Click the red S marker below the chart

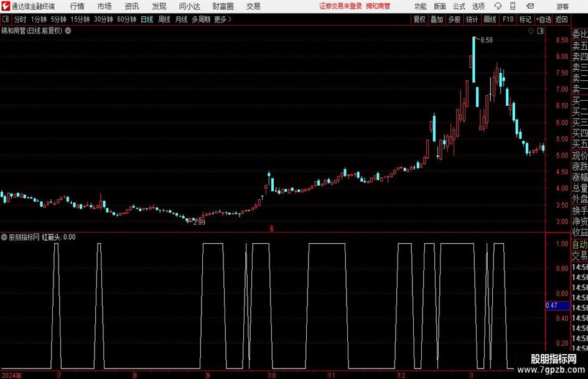pyautogui.click(x=272, y=228)
